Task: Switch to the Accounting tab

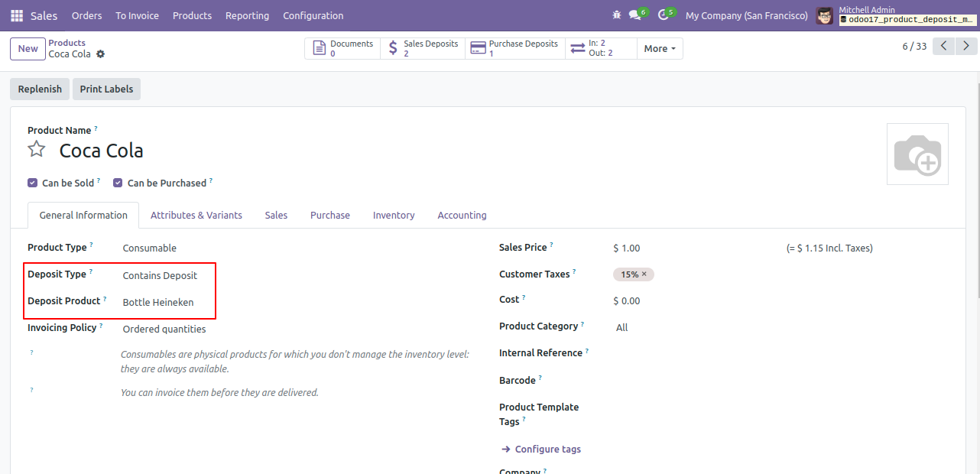Action: (x=462, y=215)
